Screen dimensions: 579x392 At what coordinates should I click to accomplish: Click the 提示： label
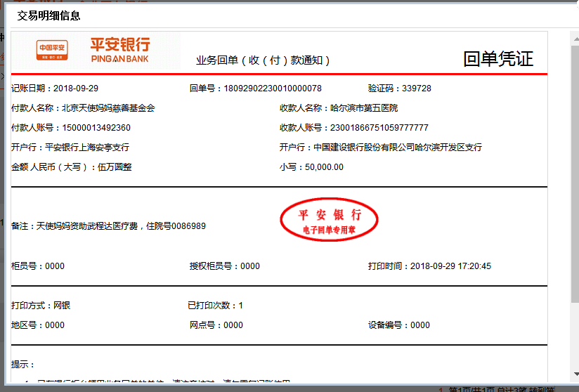(x=22, y=365)
